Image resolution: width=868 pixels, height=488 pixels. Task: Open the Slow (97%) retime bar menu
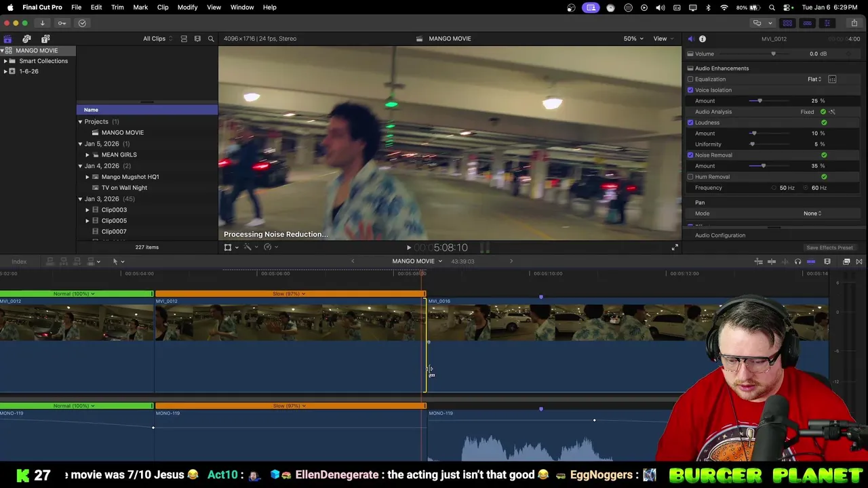(290, 293)
